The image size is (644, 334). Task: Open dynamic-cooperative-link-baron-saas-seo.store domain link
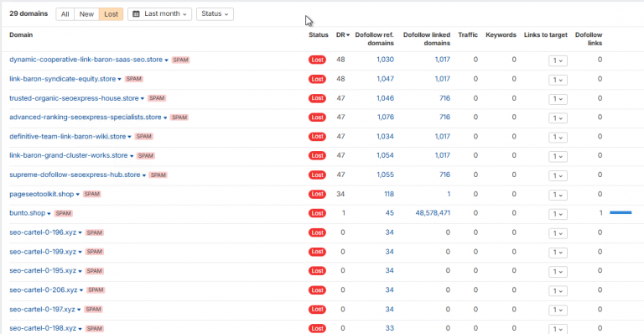[86, 60]
